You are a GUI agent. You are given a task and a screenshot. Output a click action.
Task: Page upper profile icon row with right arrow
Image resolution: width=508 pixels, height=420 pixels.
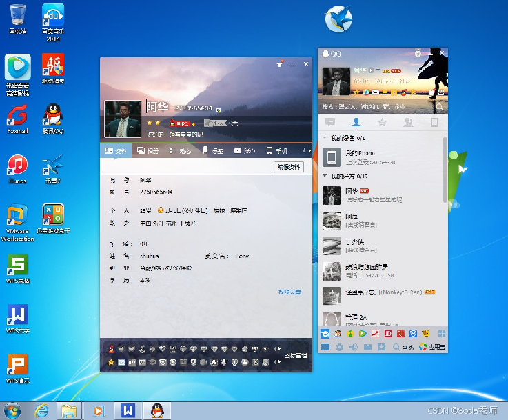[x=279, y=349]
